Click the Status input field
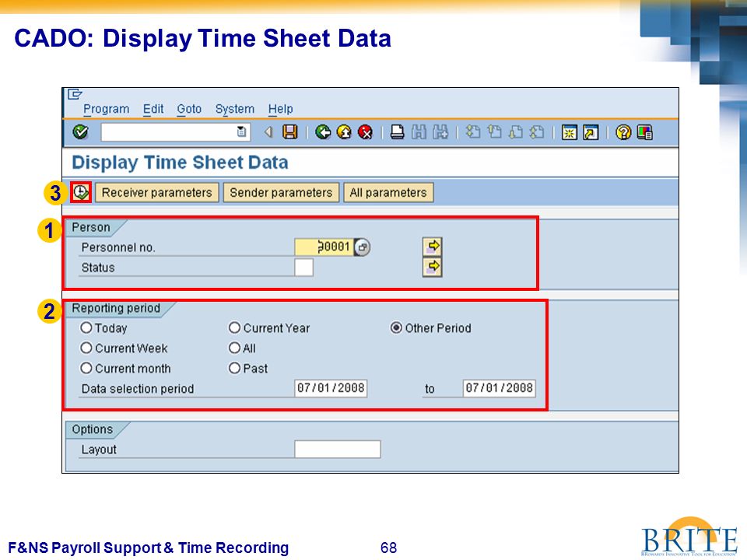The height and width of the screenshot is (560, 747). [x=304, y=267]
